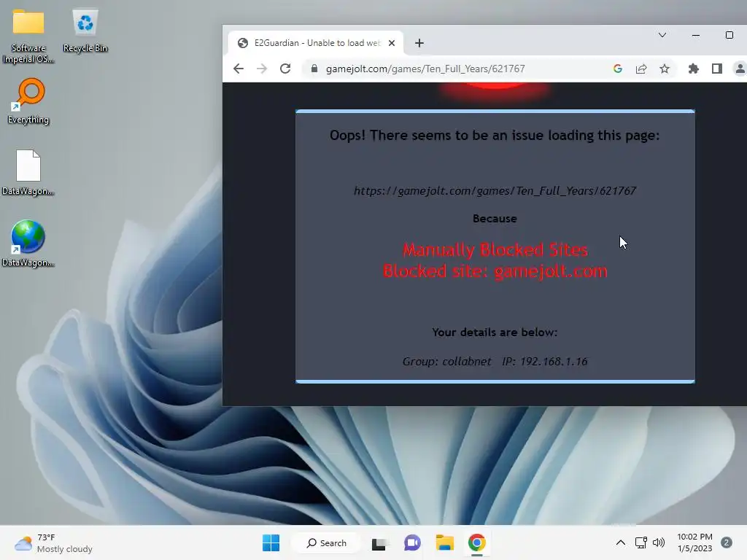Open volume control tray icon
Image resolution: width=747 pixels, height=560 pixels.
[659, 542]
